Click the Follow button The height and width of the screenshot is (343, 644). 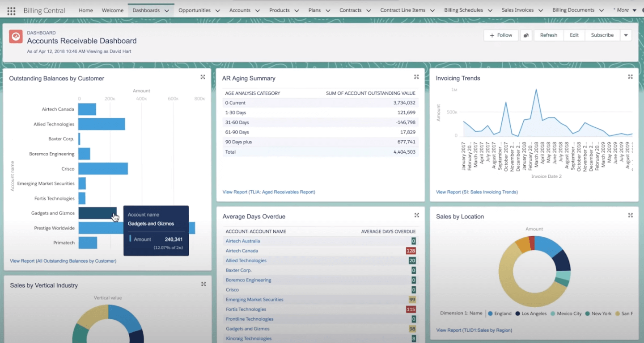(501, 35)
